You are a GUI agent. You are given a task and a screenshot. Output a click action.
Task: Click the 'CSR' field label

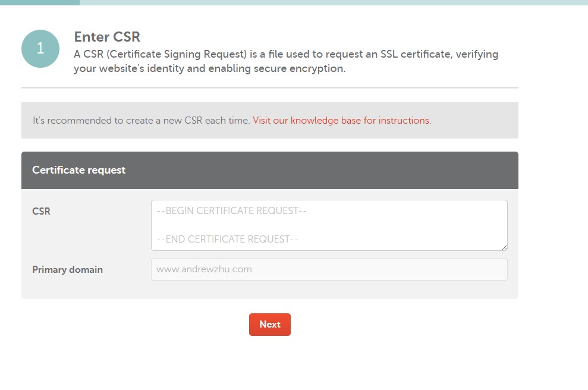pos(41,211)
